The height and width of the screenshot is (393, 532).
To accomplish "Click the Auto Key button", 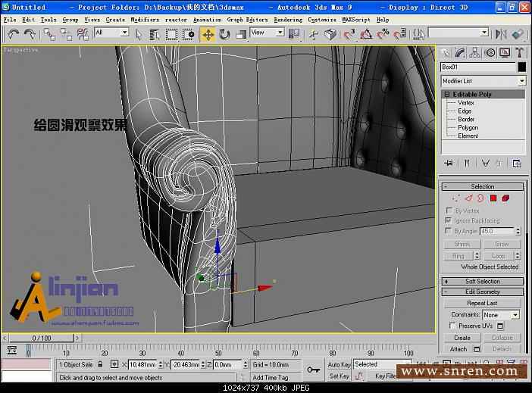I will 339,364.
